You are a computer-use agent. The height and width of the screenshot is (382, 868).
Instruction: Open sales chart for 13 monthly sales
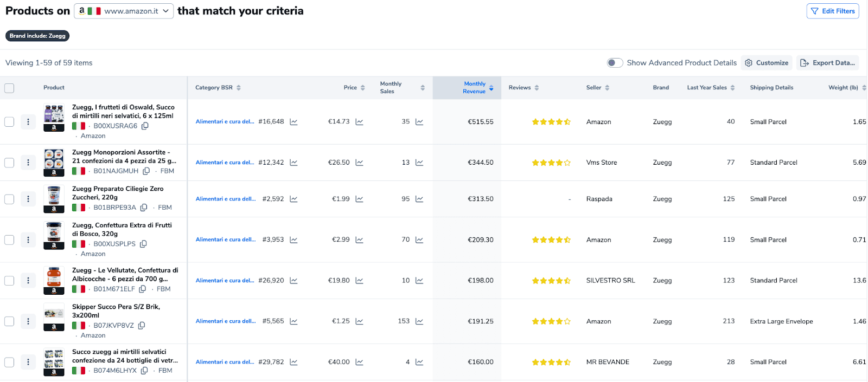click(419, 163)
